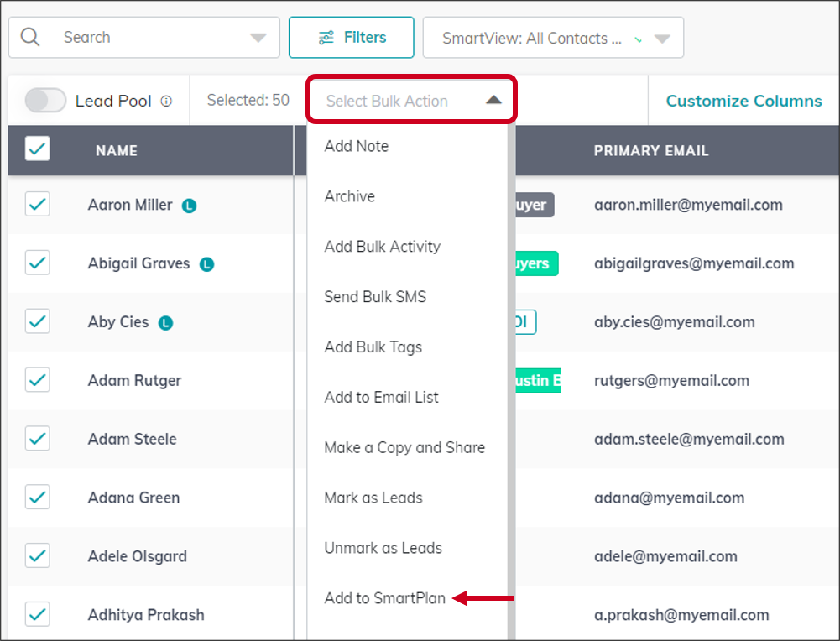Click email adam.steele@myemail.com
The image size is (840, 641).
click(x=689, y=439)
